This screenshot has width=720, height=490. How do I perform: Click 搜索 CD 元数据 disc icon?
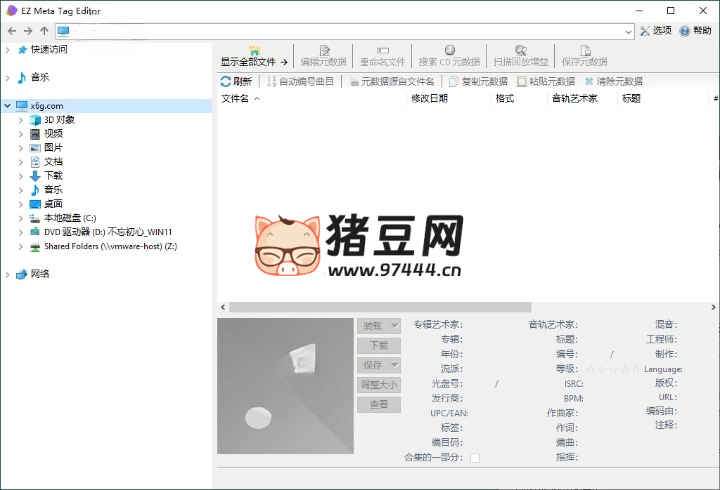click(x=450, y=50)
